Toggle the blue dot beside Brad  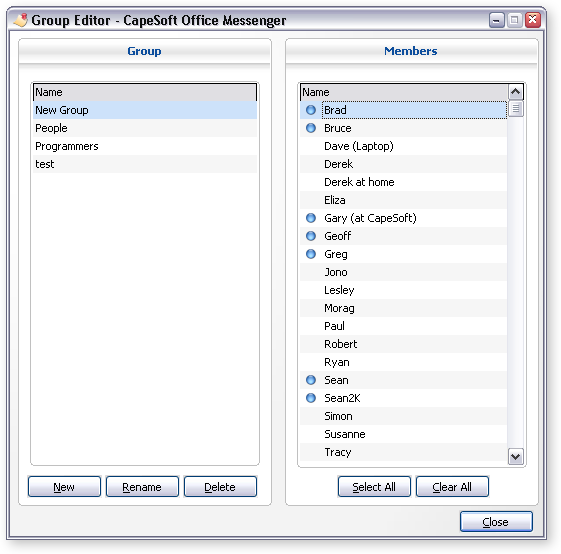(x=311, y=110)
